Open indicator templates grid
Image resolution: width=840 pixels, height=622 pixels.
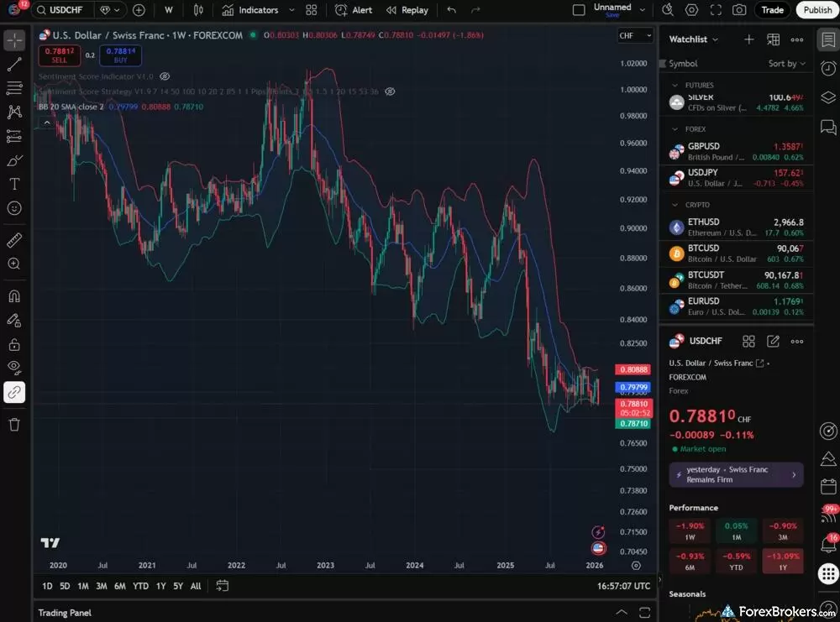312,10
